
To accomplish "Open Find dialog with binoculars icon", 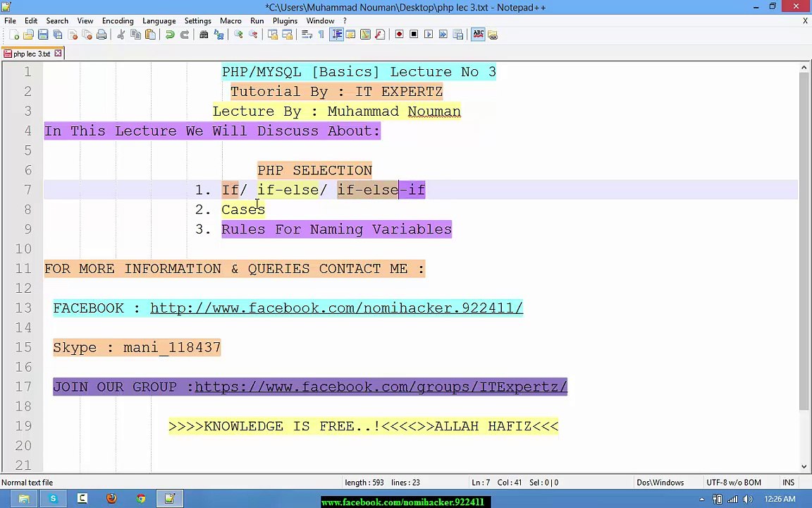I will (x=204, y=35).
